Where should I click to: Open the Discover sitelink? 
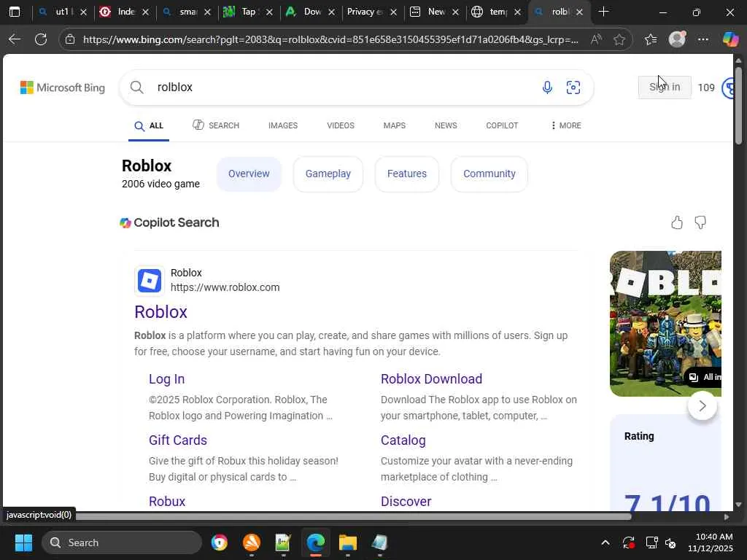pyautogui.click(x=406, y=502)
